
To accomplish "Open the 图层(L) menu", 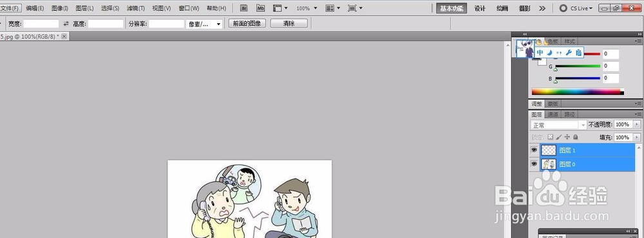I will (84, 8).
